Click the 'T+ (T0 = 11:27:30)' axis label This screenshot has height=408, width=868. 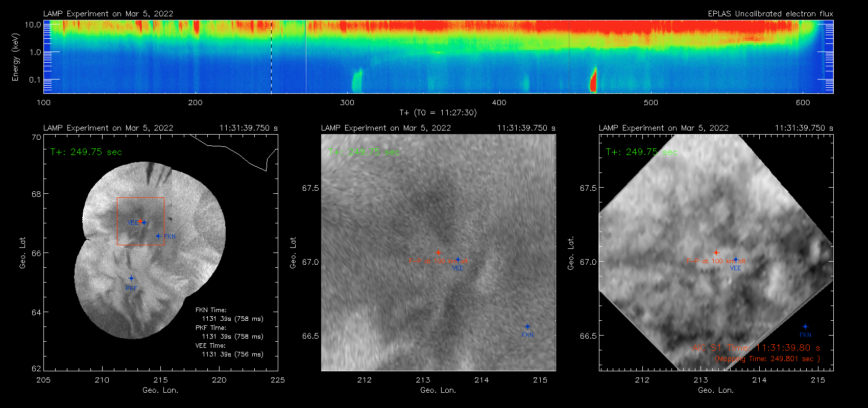pyautogui.click(x=438, y=113)
